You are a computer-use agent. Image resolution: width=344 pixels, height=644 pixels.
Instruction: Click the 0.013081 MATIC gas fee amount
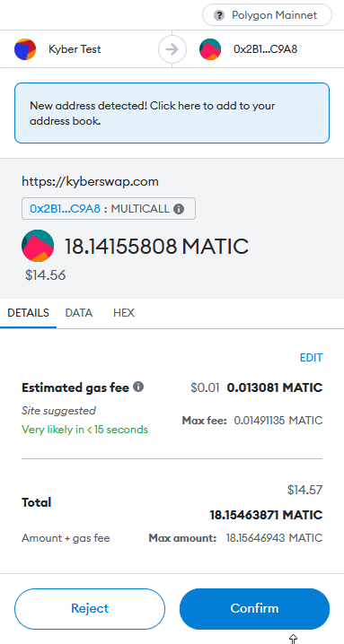[x=275, y=387]
